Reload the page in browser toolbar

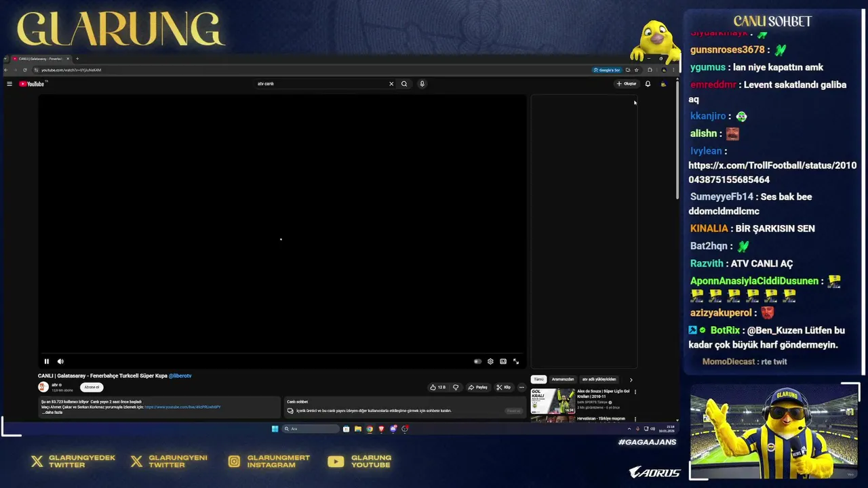(x=25, y=70)
